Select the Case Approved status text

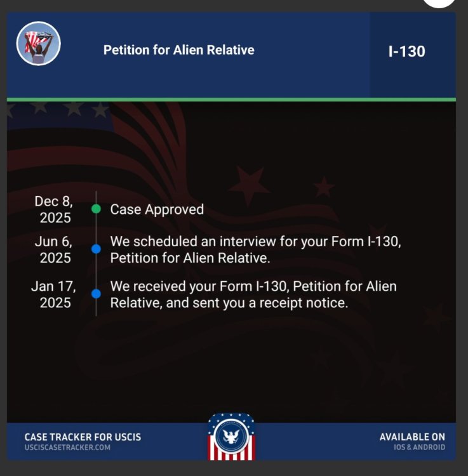(157, 209)
